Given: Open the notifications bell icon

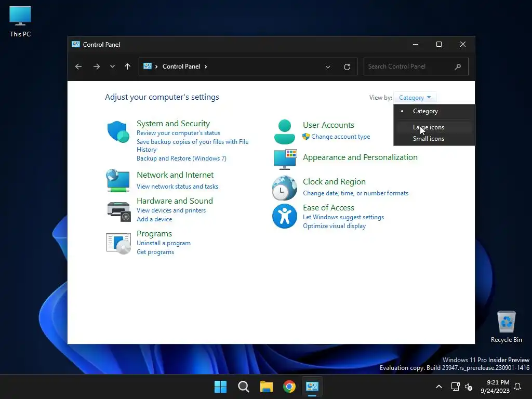Looking at the screenshot, I should click(x=518, y=387).
